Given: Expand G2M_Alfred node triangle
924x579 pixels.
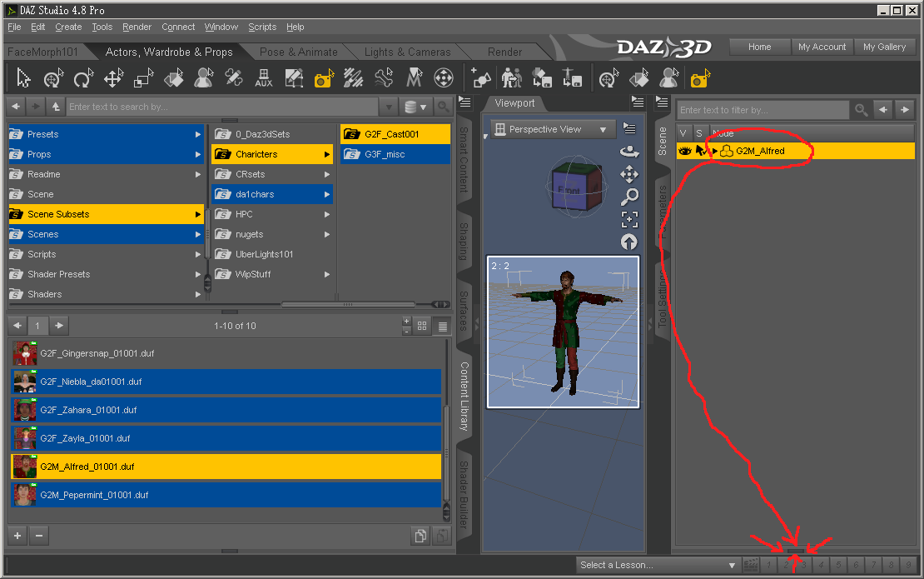Looking at the screenshot, I should [x=715, y=151].
